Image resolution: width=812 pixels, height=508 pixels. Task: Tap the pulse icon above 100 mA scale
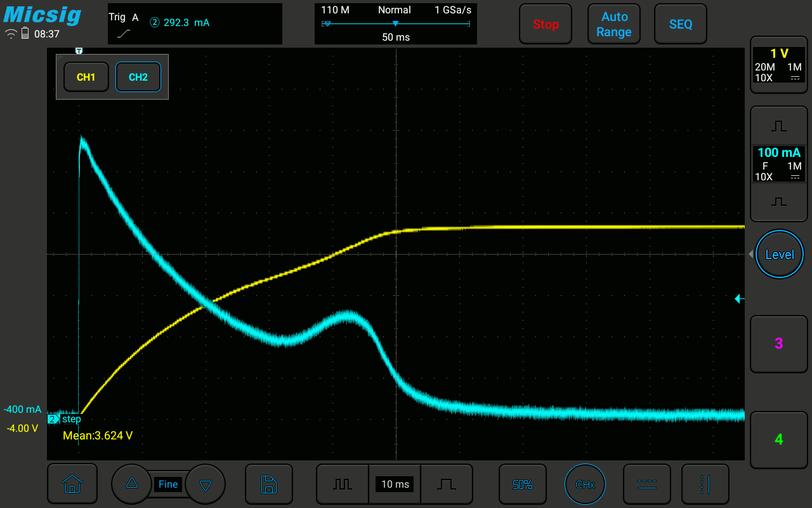click(778, 126)
